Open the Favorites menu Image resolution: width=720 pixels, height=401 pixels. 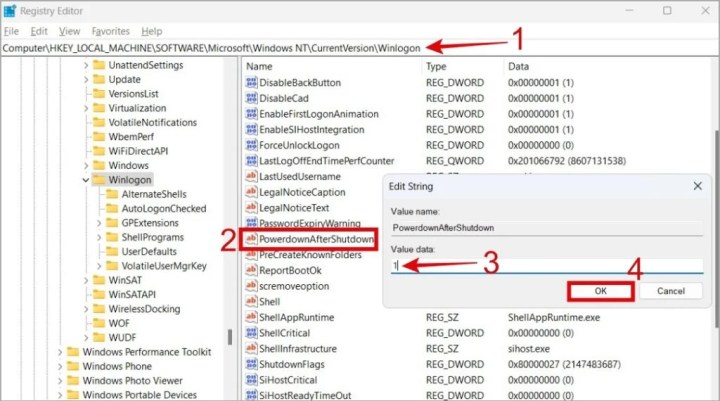111,31
